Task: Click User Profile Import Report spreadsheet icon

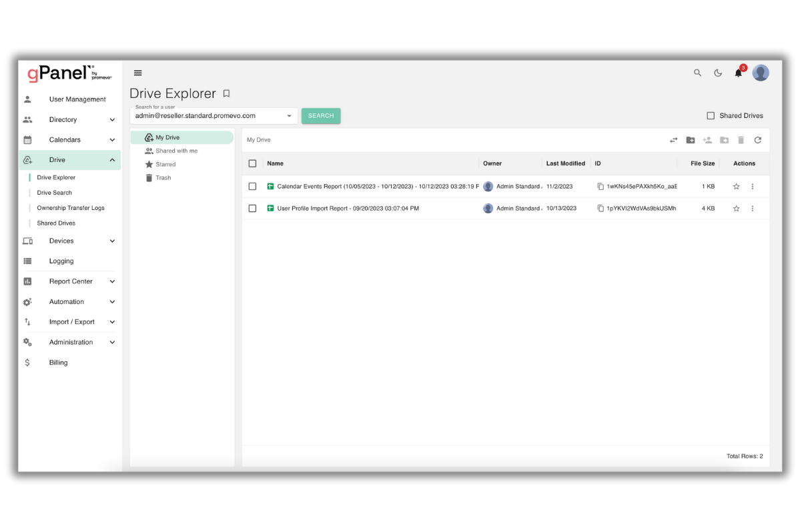Action: 270,209
